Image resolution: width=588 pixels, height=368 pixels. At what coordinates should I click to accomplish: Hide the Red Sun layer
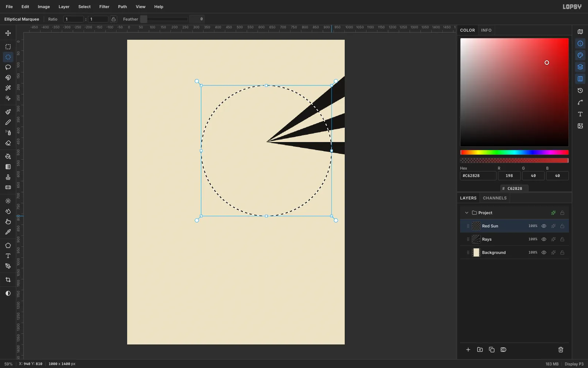tap(544, 226)
